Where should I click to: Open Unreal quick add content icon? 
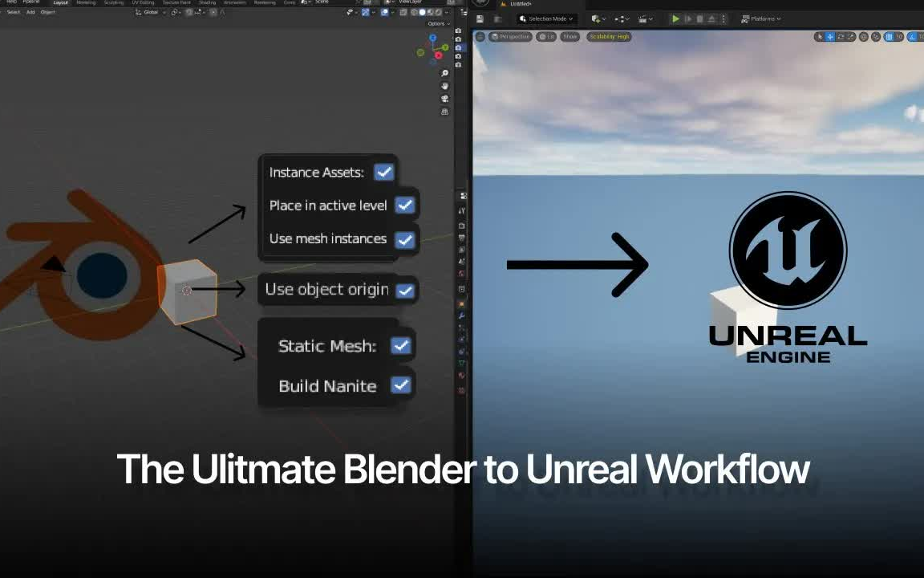[596, 19]
